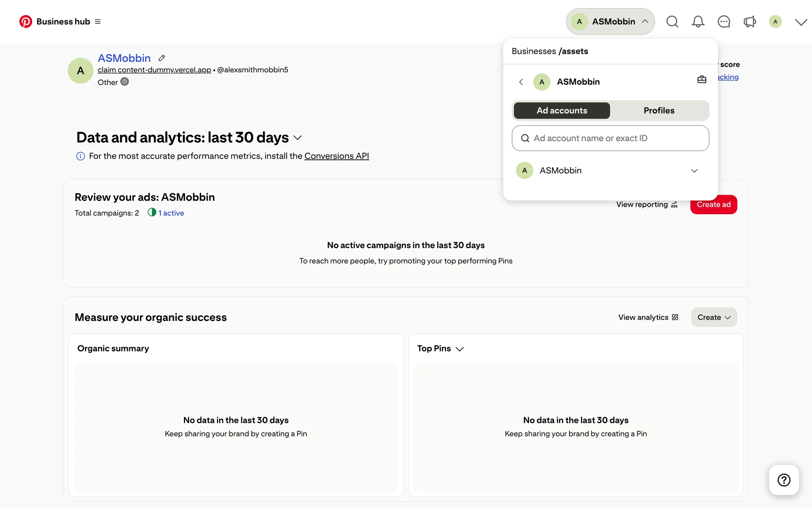The image size is (812, 508).
Task: Open the notifications bell
Action: [x=698, y=22]
